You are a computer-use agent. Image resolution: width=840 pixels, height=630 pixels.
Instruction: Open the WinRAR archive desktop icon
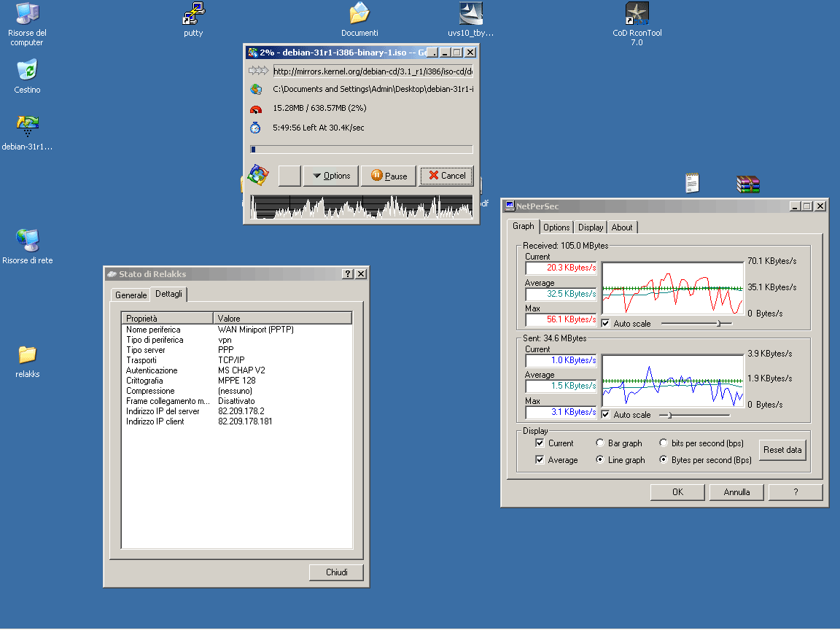748,184
